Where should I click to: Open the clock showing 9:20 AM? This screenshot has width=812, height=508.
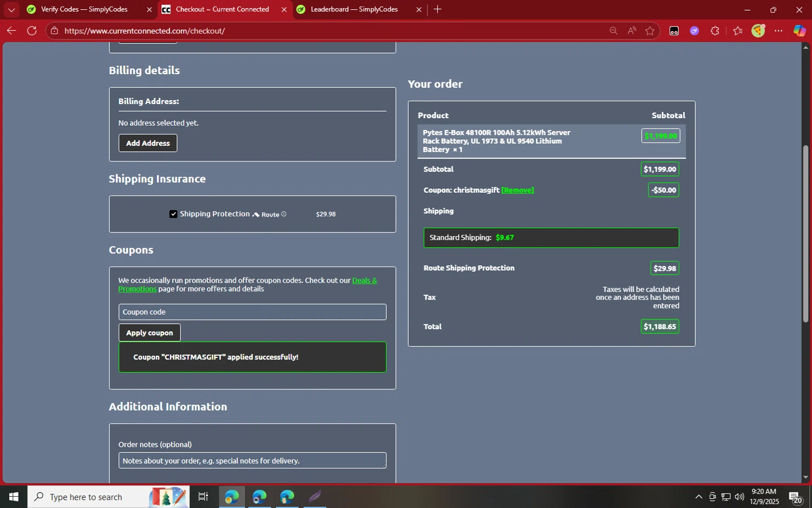click(764, 497)
